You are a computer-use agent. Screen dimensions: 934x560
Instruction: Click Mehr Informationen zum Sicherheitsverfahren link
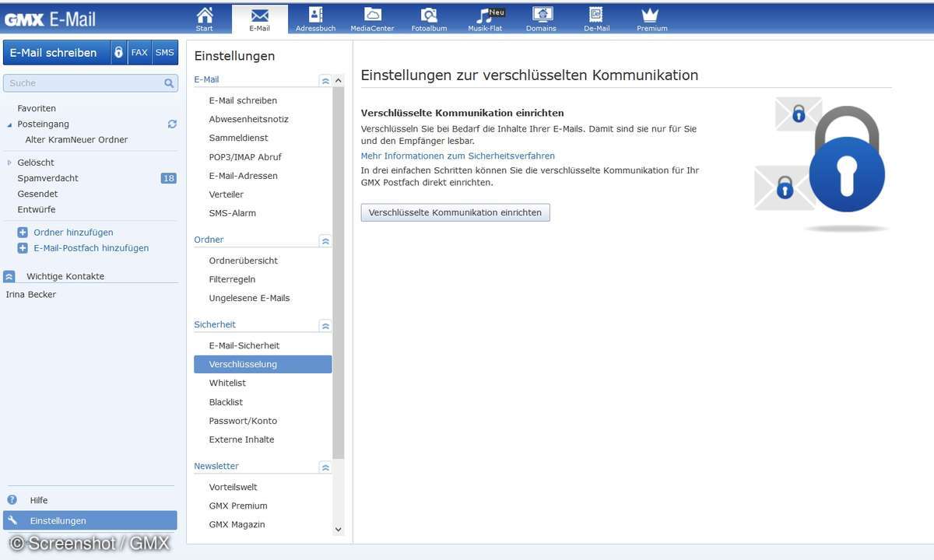[458, 156]
